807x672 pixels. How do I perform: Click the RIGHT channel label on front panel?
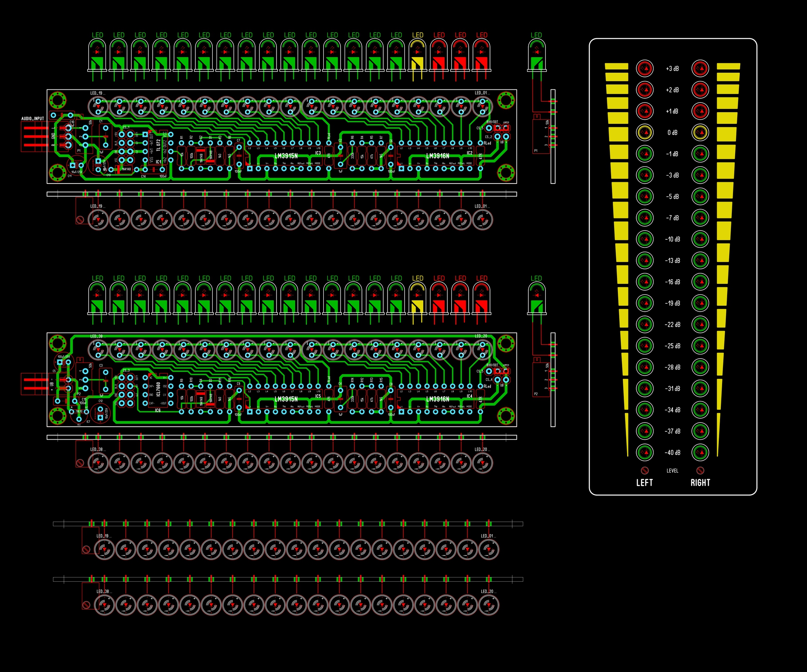(x=700, y=483)
